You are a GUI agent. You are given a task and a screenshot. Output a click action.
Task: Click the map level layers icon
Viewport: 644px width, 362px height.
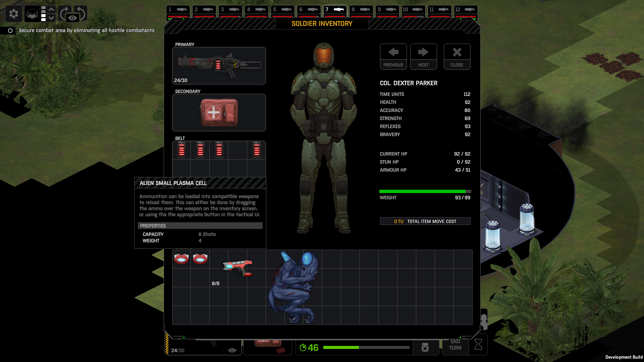tap(32, 14)
